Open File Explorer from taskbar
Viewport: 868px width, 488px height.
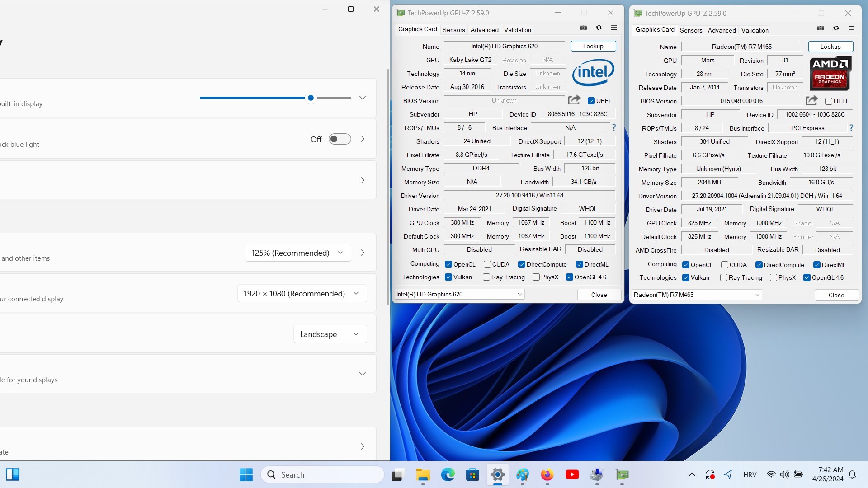(x=423, y=474)
